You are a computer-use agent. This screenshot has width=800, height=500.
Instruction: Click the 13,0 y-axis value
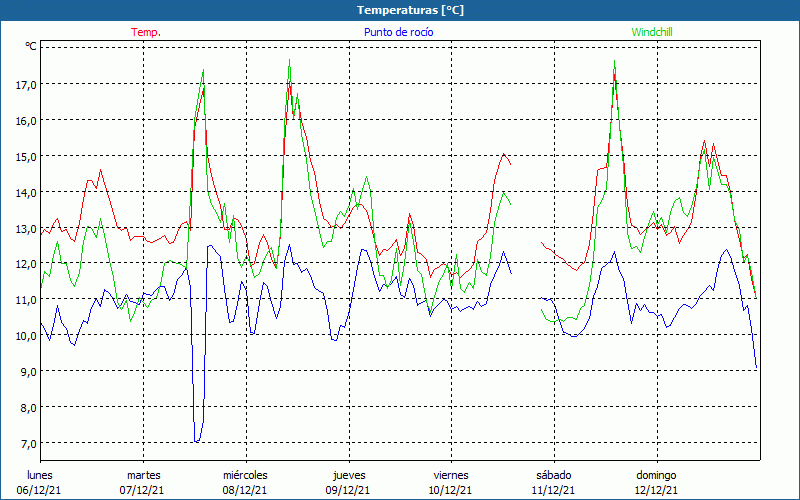[x=26, y=229]
